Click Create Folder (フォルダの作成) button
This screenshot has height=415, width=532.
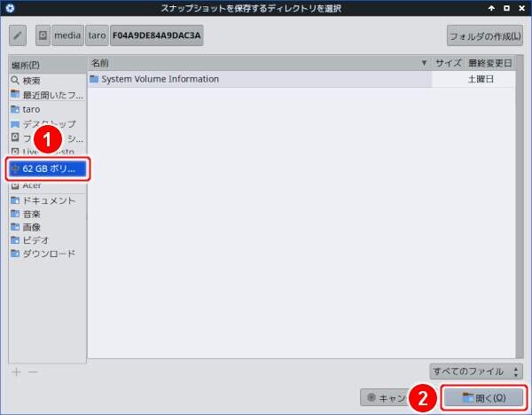(x=484, y=35)
